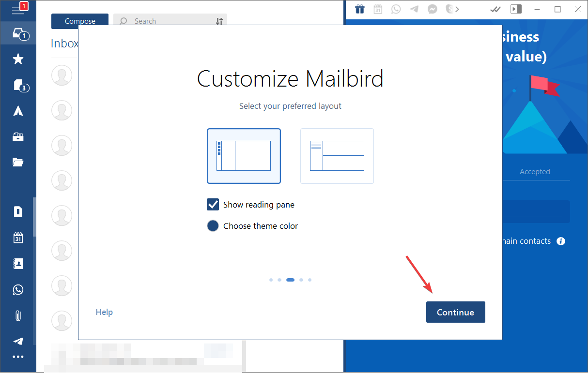Screen dimensions: 588x373
Task: Toggle the side panel icon in title bar
Action: pyautogui.click(x=516, y=9)
